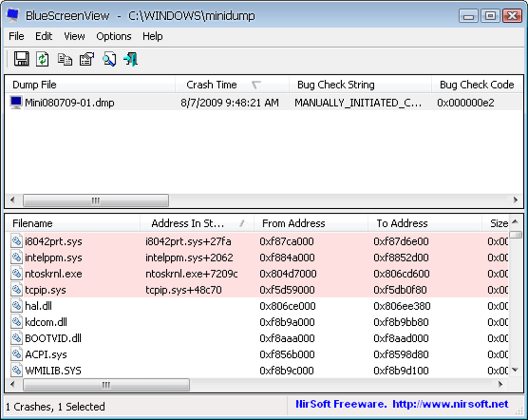The height and width of the screenshot is (420, 528).
Task: Click the Refresh toolbar icon
Action: 42,59
